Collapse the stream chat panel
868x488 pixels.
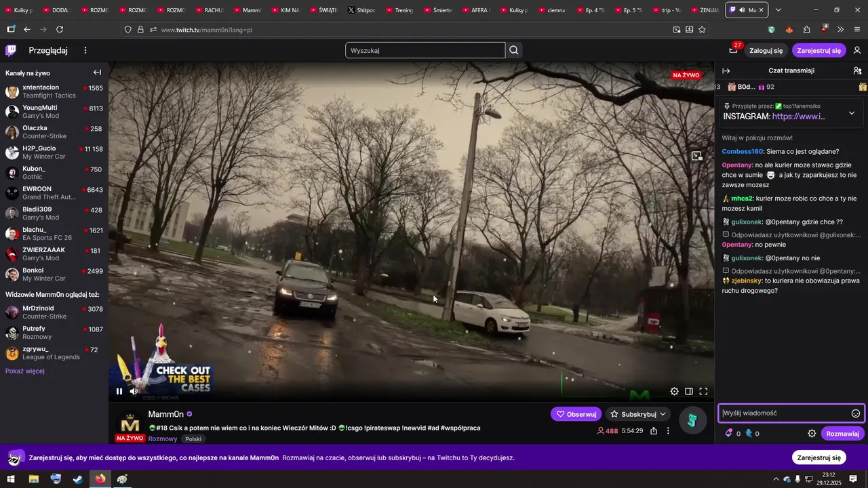tap(726, 70)
